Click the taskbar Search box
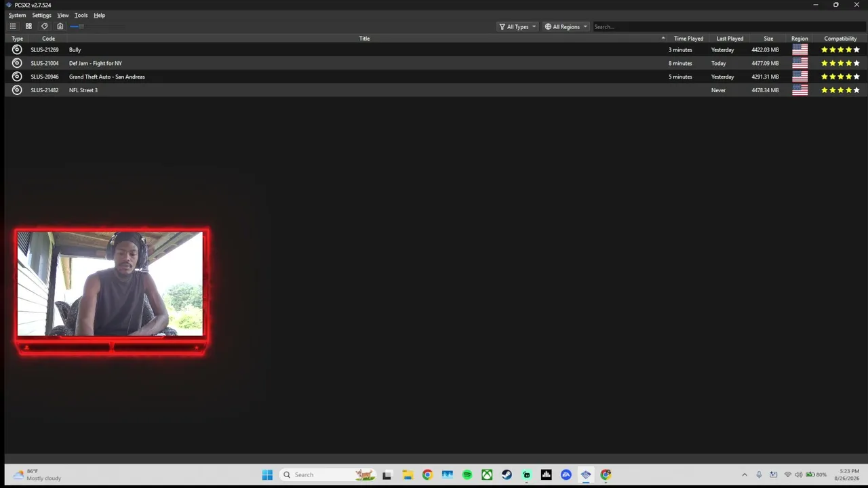 (329, 474)
